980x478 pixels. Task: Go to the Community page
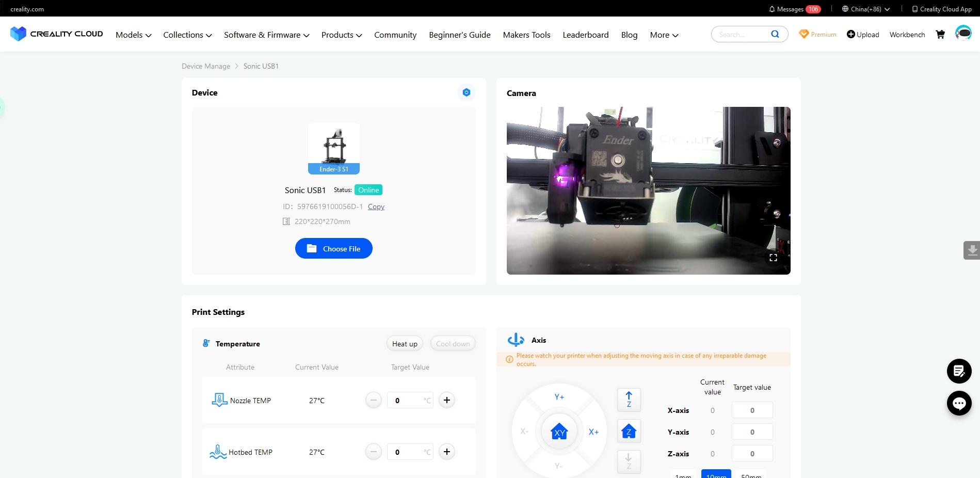point(395,35)
